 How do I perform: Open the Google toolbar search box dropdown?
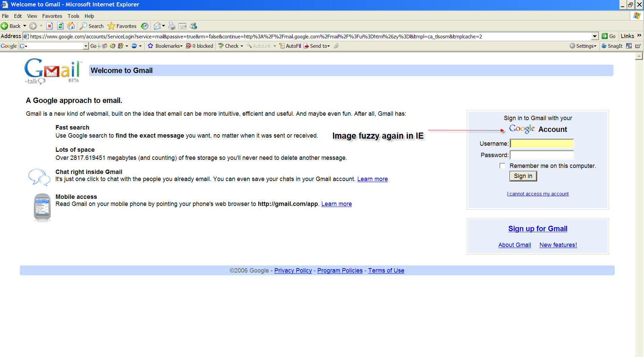(x=86, y=46)
